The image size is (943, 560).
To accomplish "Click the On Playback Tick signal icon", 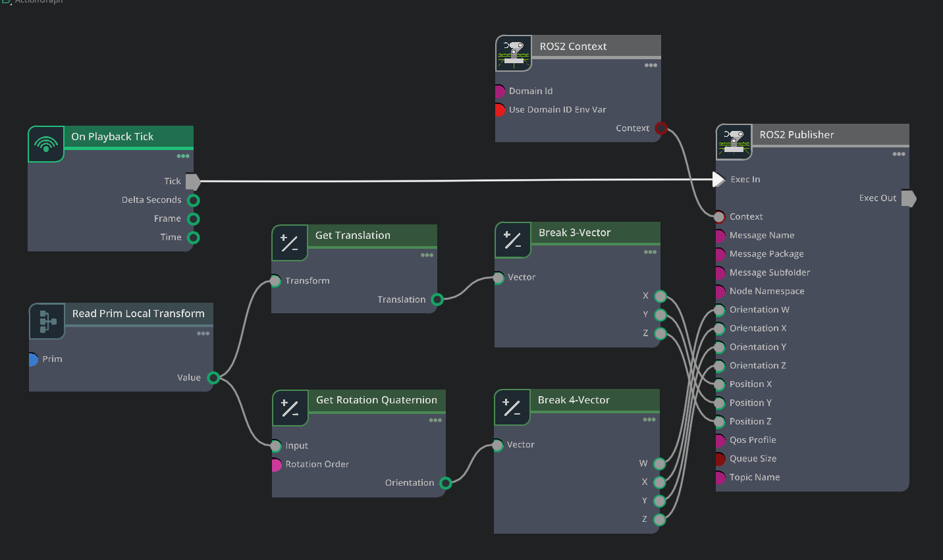I will pyautogui.click(x=45, y=143).
